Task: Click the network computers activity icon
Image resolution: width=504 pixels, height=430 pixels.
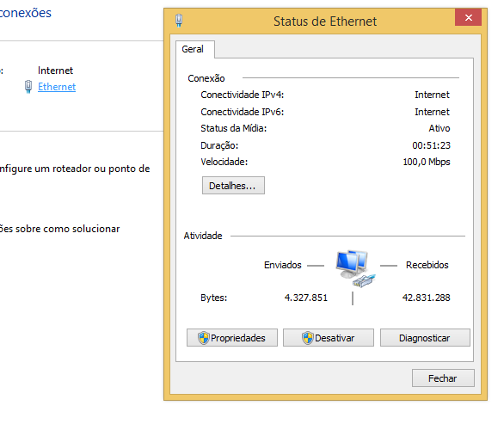Action: (355, 268)
